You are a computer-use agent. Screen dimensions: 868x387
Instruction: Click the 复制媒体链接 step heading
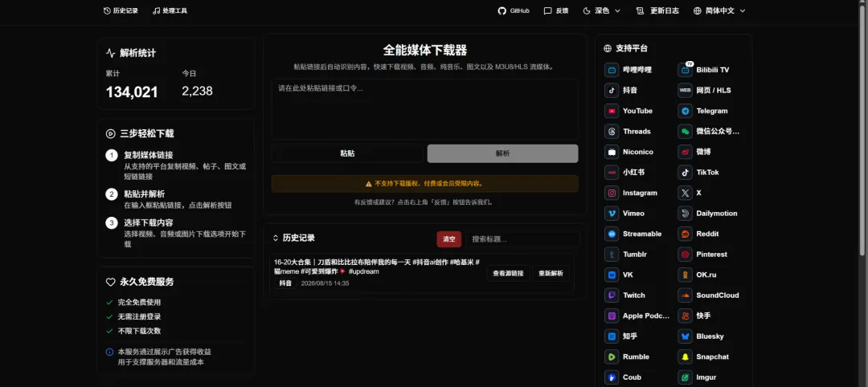pyautogui.click(x=149, y=155)
